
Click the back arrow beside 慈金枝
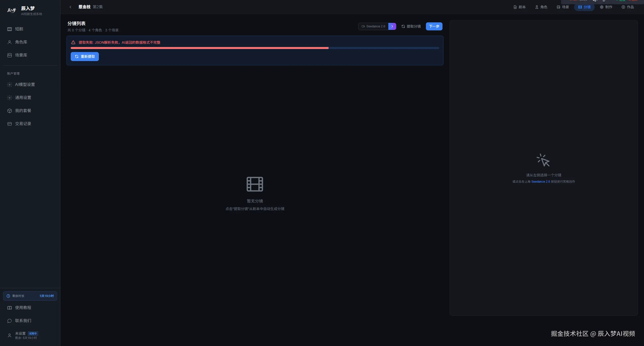[x=70, y=7]
